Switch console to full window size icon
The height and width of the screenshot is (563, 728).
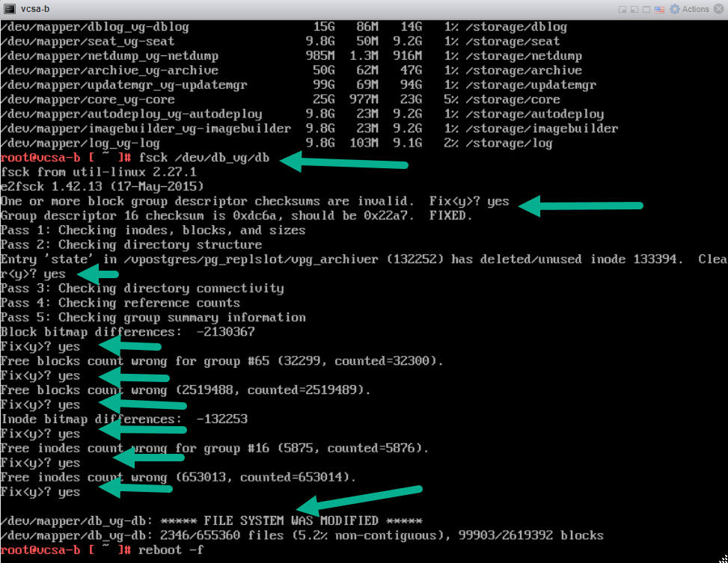click(647, 10)
